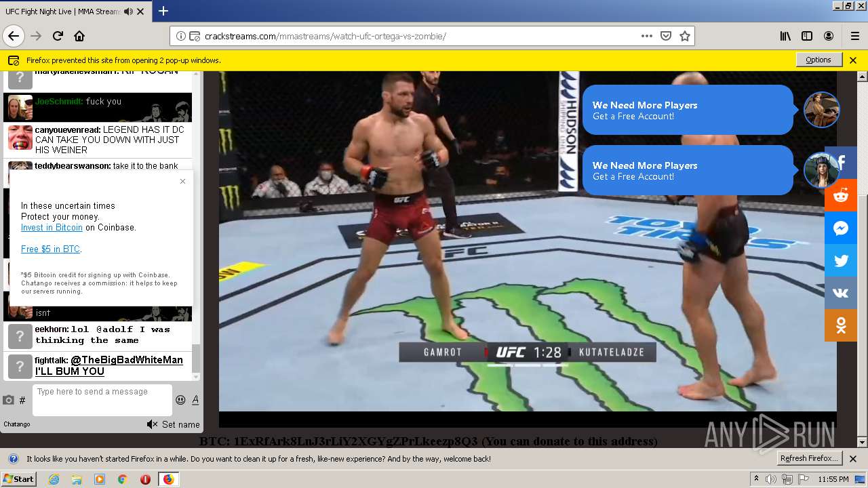Click the chat message input box
Image resolution: width=868 pixels, height=488 pixels.
[102, 400]
